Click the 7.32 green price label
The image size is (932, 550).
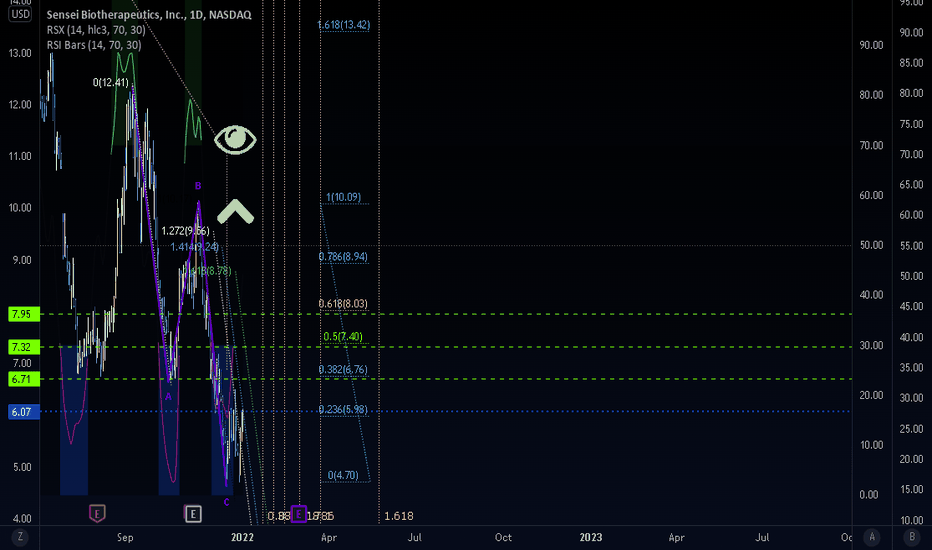click(x=24, y=347)
